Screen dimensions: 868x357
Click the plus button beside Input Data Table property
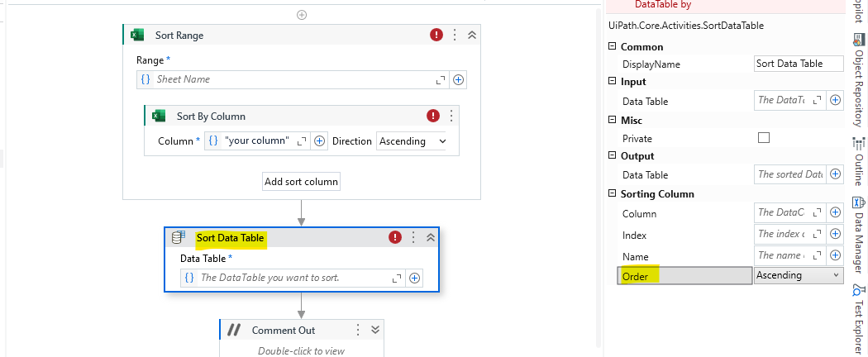tap(835, 100)
